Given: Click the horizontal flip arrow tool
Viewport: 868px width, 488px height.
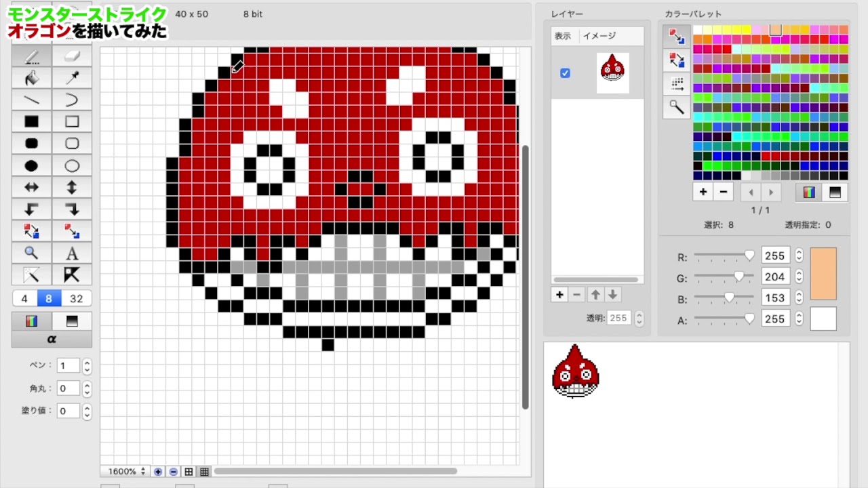Looking at the screenshot, I should pos(31,187).
